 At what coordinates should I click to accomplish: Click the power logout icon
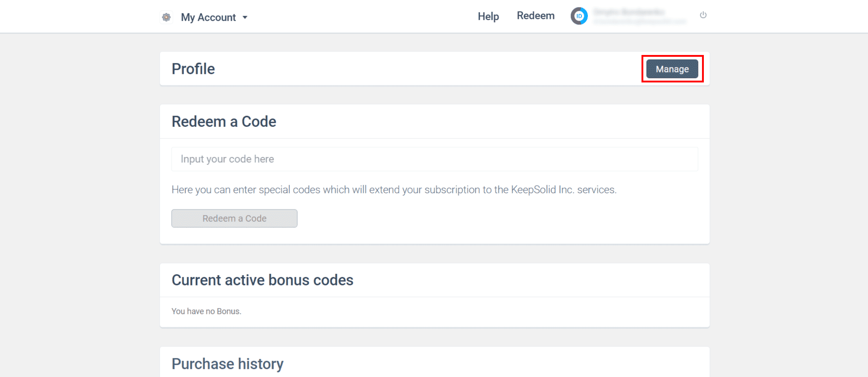[x=703, y=15]
